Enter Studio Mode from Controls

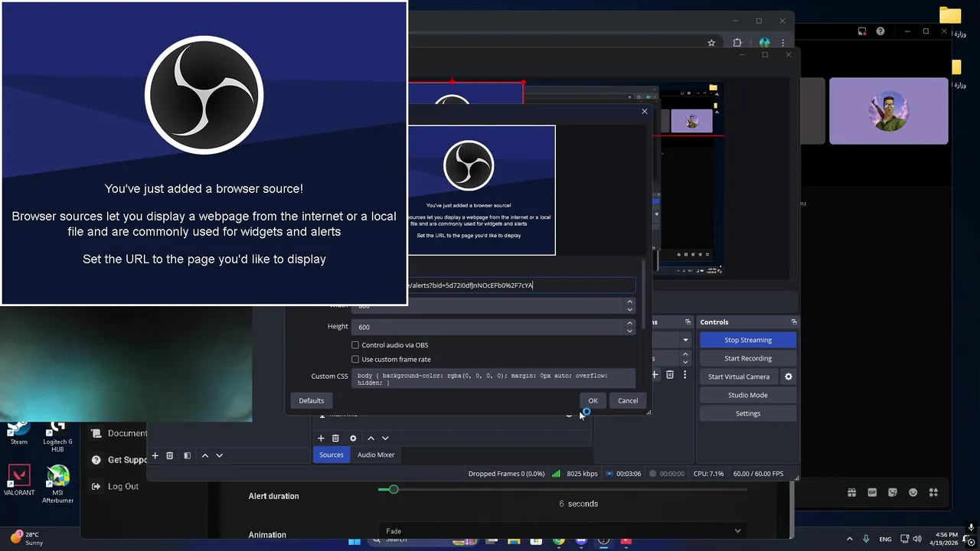(x=748, y=395)
